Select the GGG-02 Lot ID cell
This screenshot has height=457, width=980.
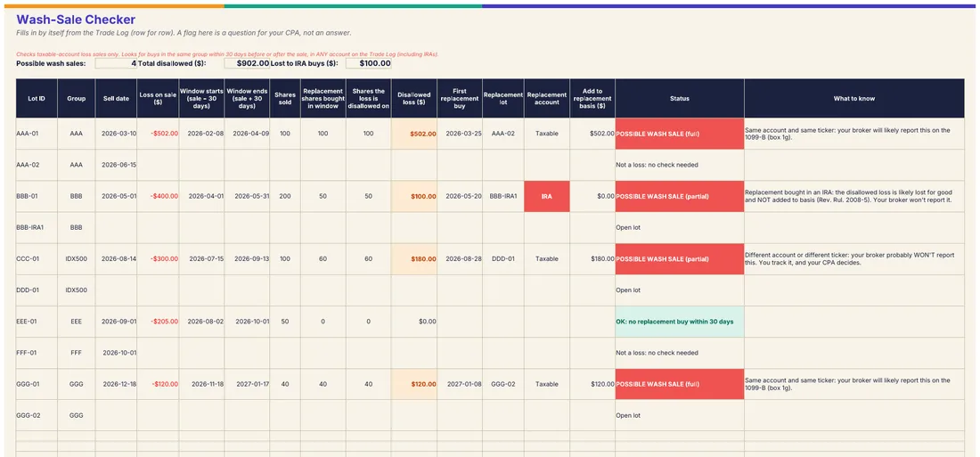click(37, 415)
